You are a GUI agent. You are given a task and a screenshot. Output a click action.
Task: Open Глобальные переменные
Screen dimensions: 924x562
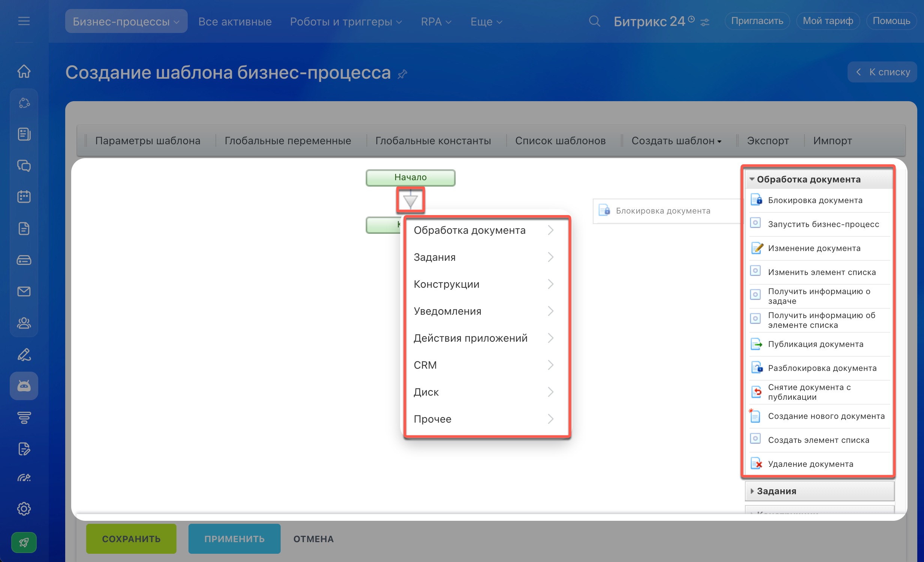288,141
